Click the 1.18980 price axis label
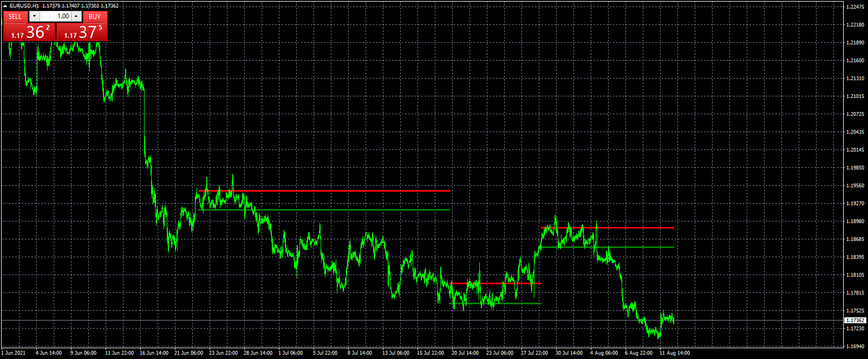The height and width of the screenshot is (359, 868). [x=855, y=221]
